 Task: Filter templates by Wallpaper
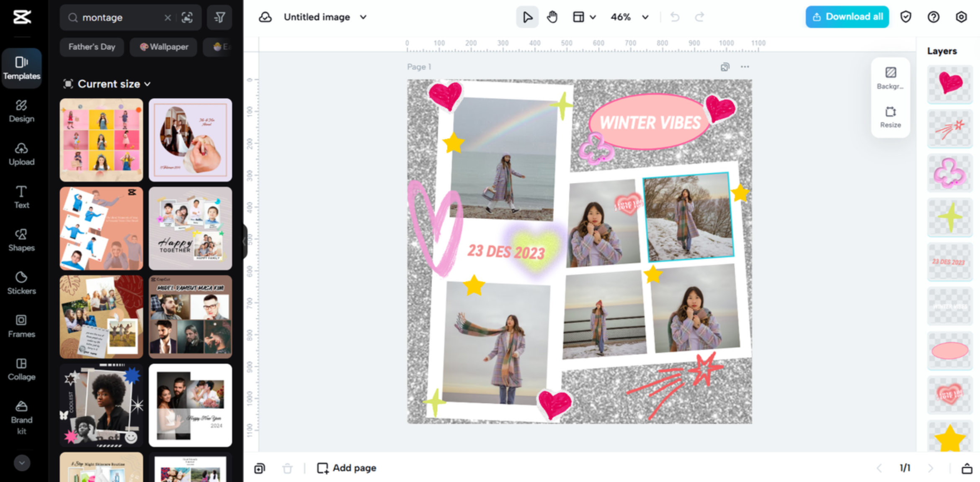tap(163, 47)
